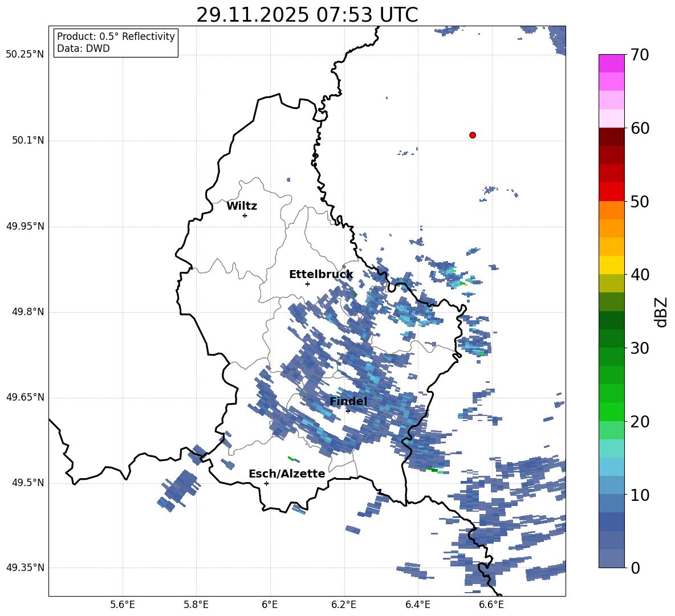The height and width of the screenshot is (616, 675).
Task: Click the colorbar 50 tick label
Action: pyautogui.click(x=640, y=201)
